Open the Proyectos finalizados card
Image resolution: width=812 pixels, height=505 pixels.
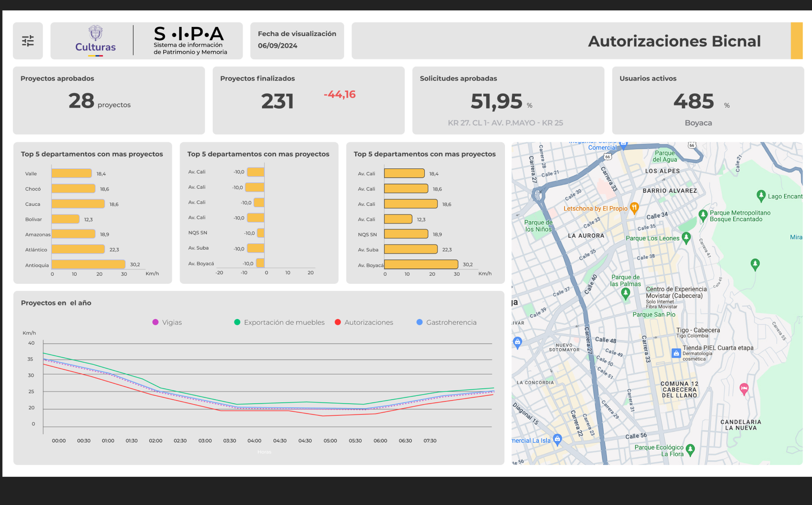tap(308, 100)
